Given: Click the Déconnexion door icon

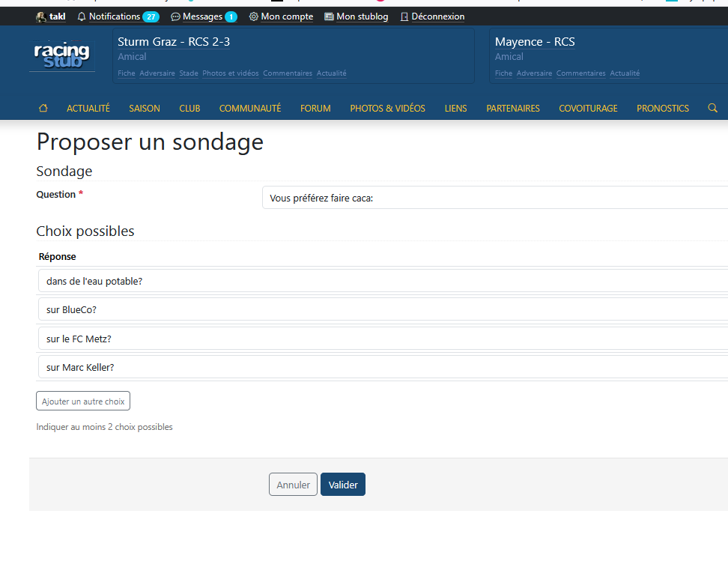Looking at the screenshot, I should 404,16.
